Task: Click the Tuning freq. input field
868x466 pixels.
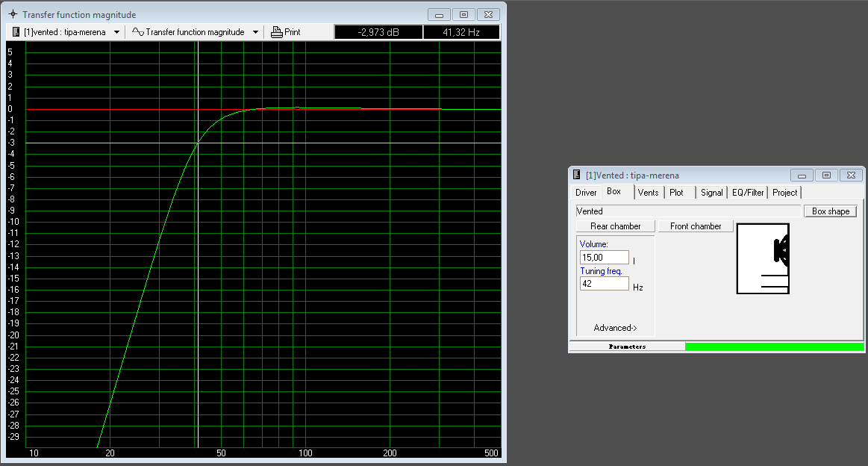Action: click(604, 284)
